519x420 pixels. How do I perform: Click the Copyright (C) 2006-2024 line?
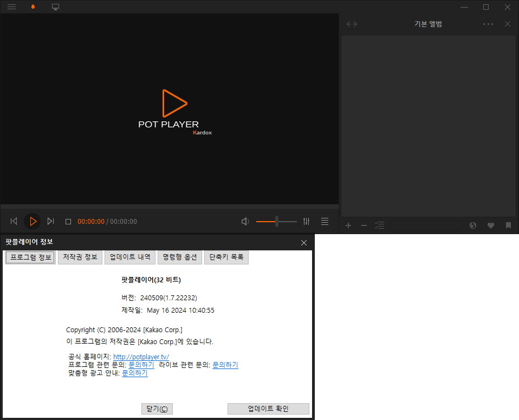(x=124, y=330)
